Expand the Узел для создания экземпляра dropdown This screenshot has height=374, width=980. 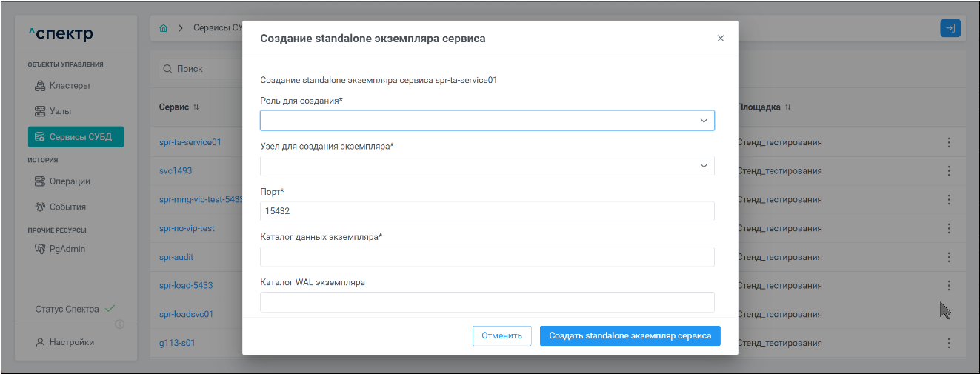click(487, 166)
